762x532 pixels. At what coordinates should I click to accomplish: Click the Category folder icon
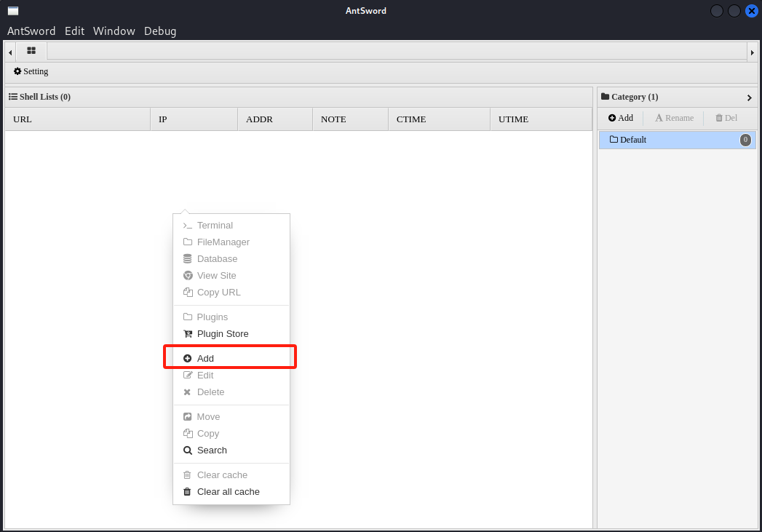tap(605, 97)
